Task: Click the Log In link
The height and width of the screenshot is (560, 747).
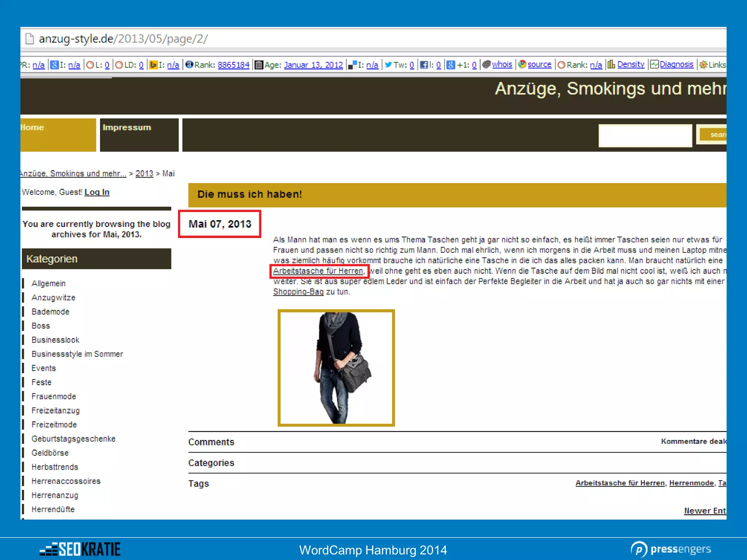Action: (97, 192)
